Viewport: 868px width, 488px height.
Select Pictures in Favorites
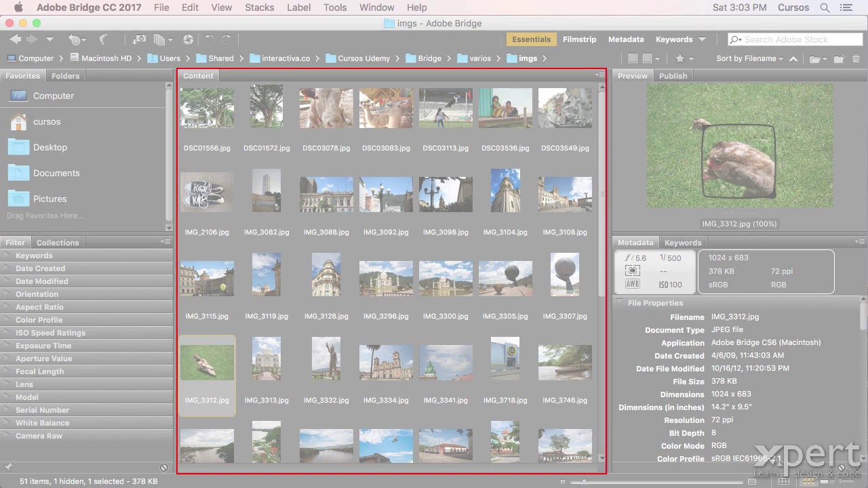coord(50,199)
